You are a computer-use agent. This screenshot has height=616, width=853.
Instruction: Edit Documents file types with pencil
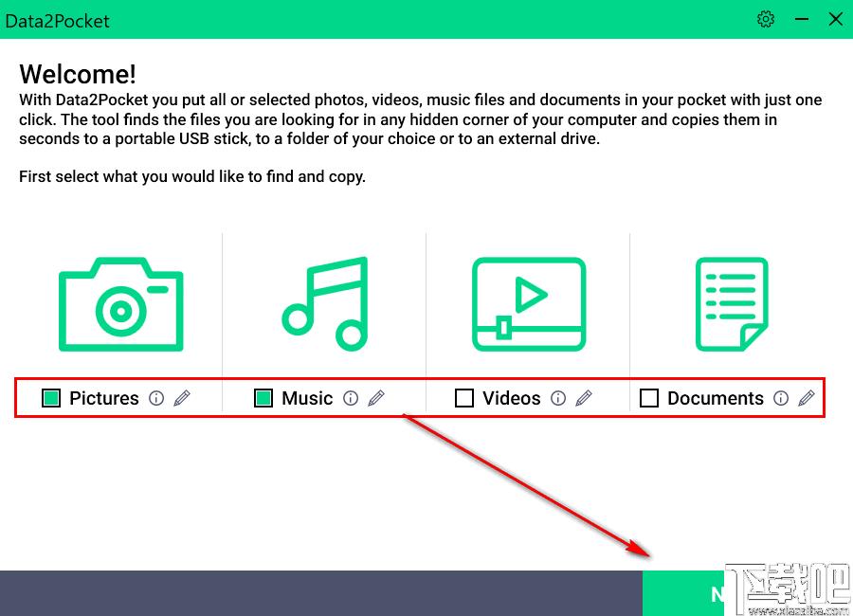[807, 398]
